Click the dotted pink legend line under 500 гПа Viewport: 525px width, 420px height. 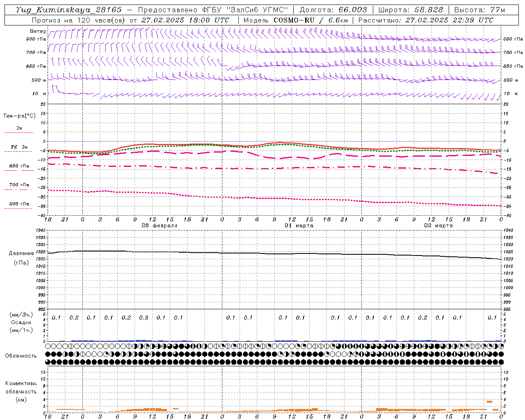18,208
